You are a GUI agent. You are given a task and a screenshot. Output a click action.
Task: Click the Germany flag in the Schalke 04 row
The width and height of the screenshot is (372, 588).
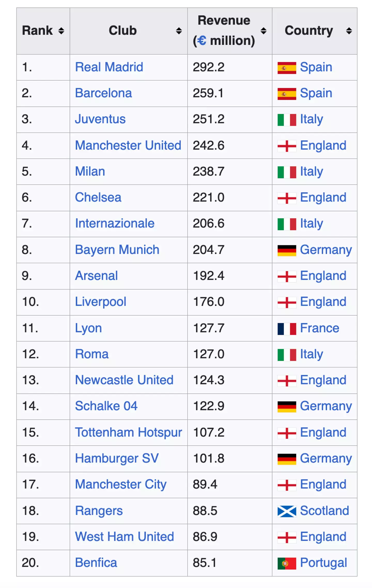pos(287,406)
